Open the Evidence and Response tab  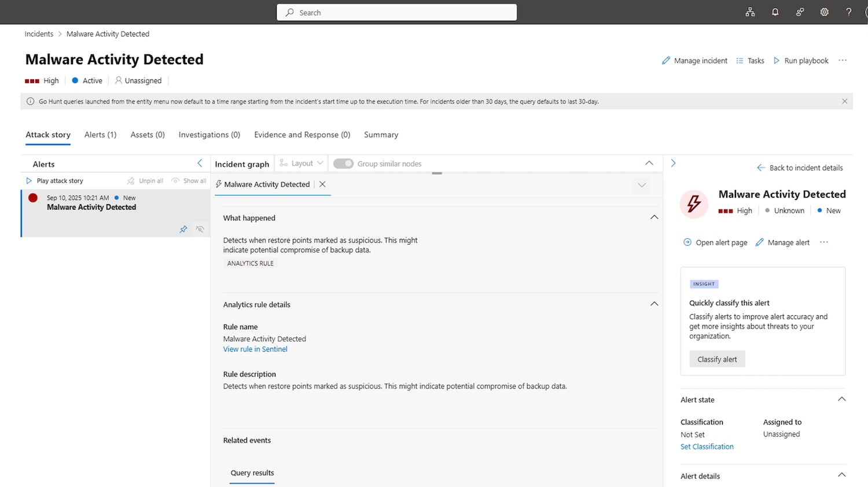pos(302,135)
